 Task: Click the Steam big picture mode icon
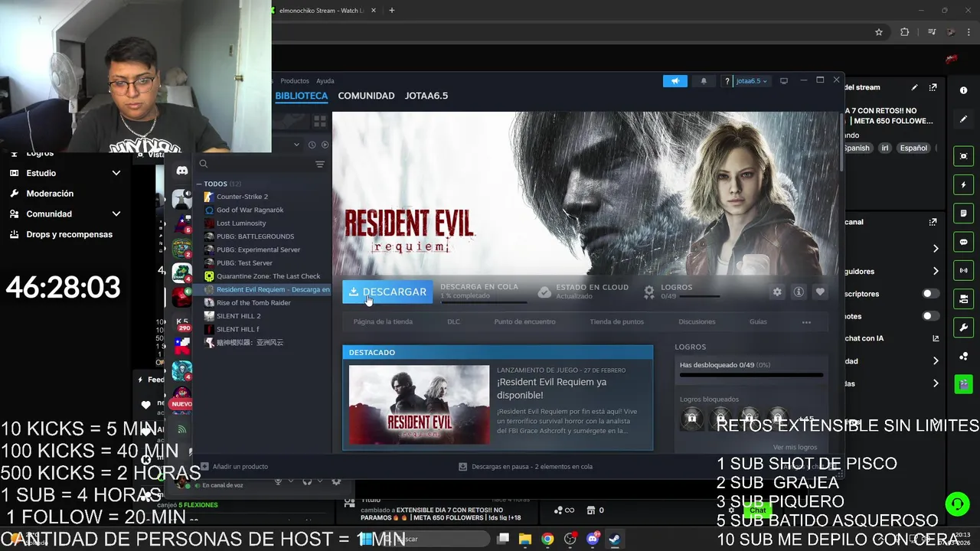pyautogui.click(x=784, y=80)
